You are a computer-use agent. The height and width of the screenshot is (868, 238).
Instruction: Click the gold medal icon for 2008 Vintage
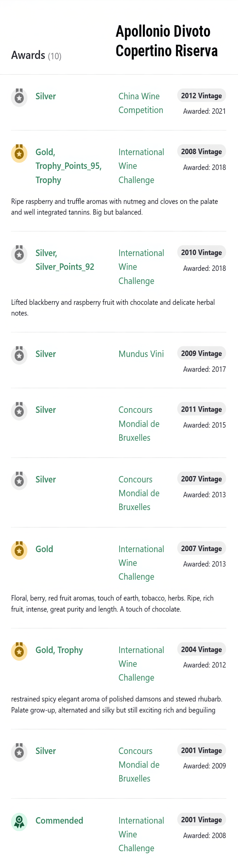point(19,154)
